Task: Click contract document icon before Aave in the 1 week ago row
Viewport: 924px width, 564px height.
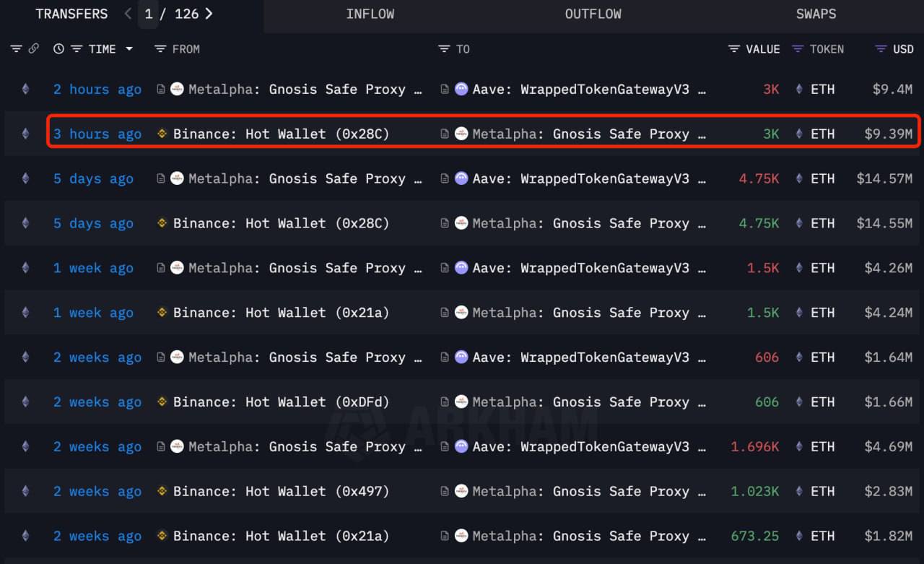Action: click(x=445, y=269)
